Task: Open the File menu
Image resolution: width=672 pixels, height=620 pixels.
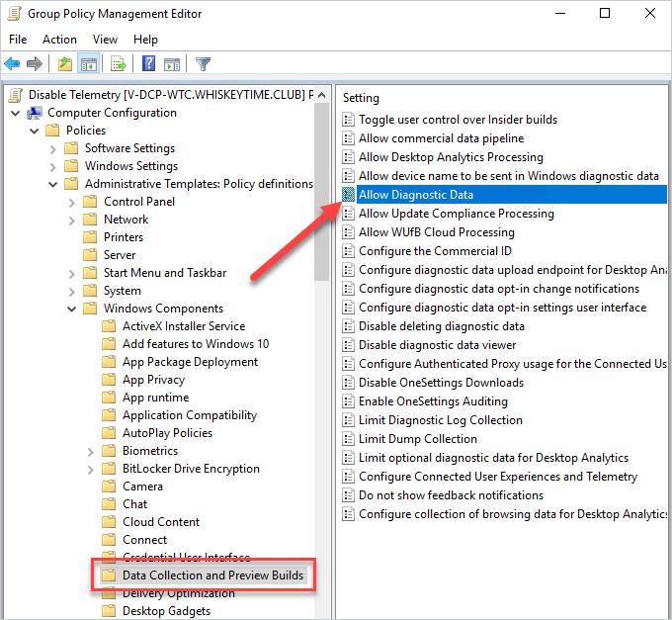Action: (18, 40)
